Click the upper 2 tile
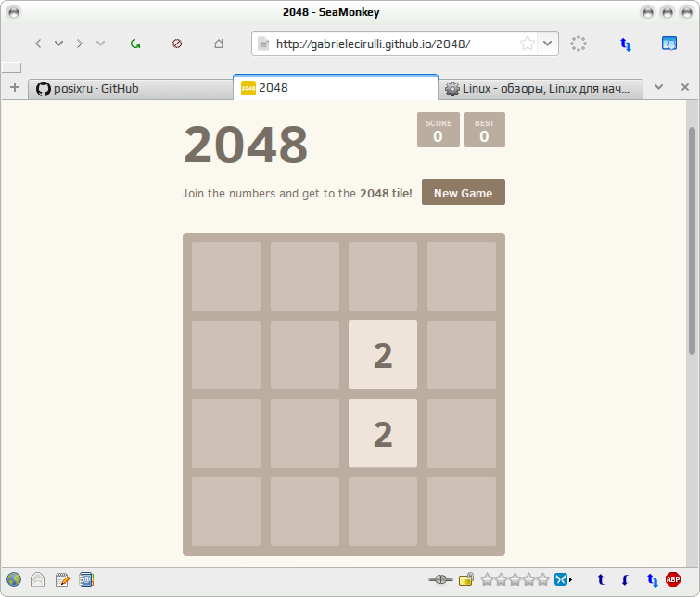This screenshot has width=700, height=597. point(383,355)
